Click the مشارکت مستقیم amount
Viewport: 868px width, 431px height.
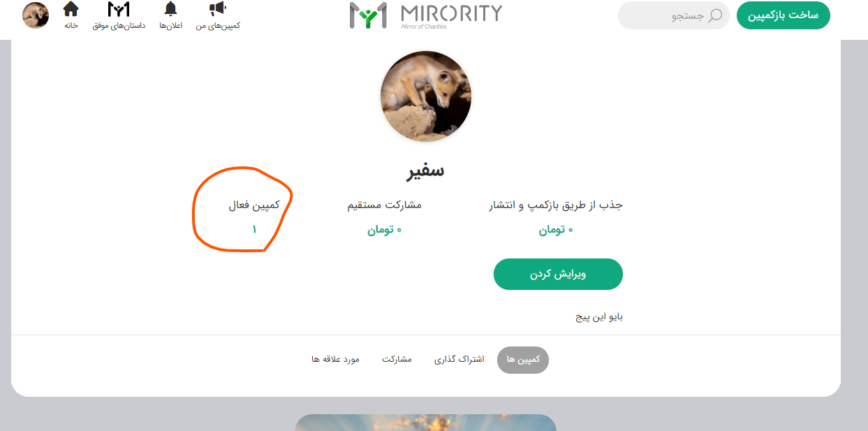click(x=385, y=229)
